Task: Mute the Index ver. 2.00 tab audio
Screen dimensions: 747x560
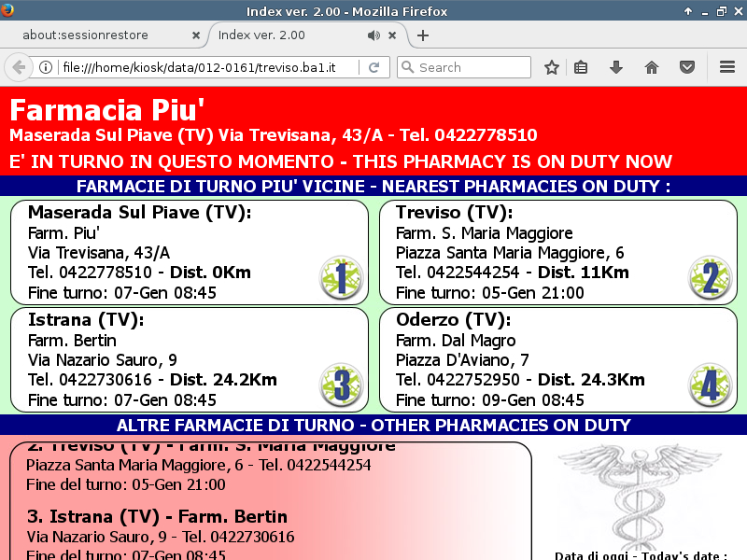Action: click(373, 35)
